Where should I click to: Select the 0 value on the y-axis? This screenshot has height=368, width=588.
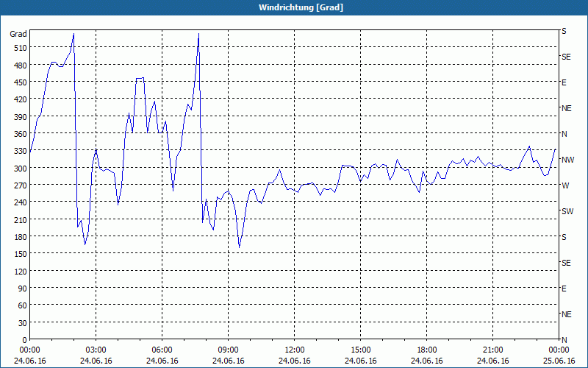point(25,340)
